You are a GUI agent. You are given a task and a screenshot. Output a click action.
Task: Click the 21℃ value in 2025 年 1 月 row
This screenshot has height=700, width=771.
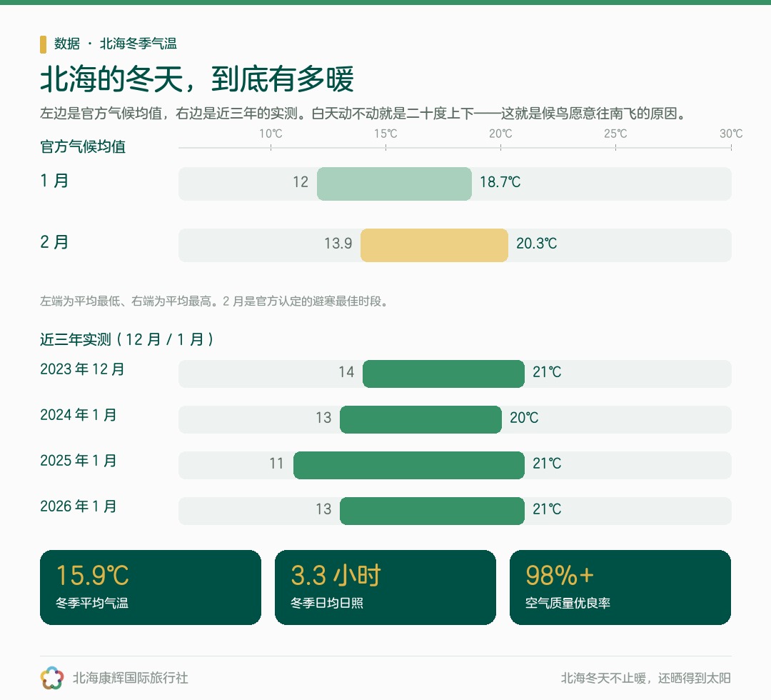[547, 464]
